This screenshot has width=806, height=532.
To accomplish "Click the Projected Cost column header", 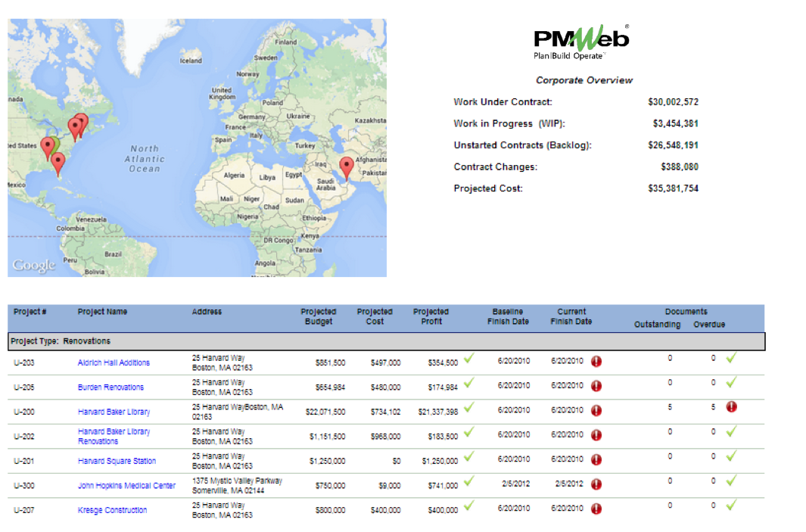I will (375, 316).
